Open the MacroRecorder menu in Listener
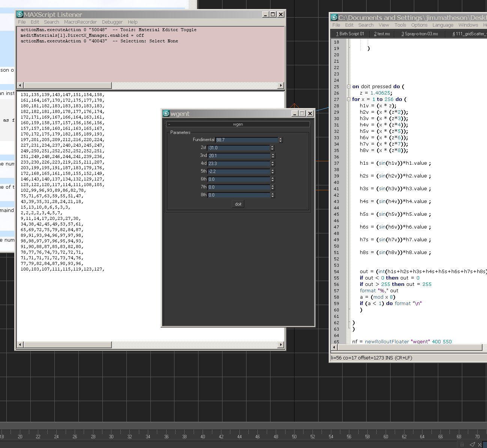The width and height of the screenshot is (487, 448). click(x=80, y=22)
